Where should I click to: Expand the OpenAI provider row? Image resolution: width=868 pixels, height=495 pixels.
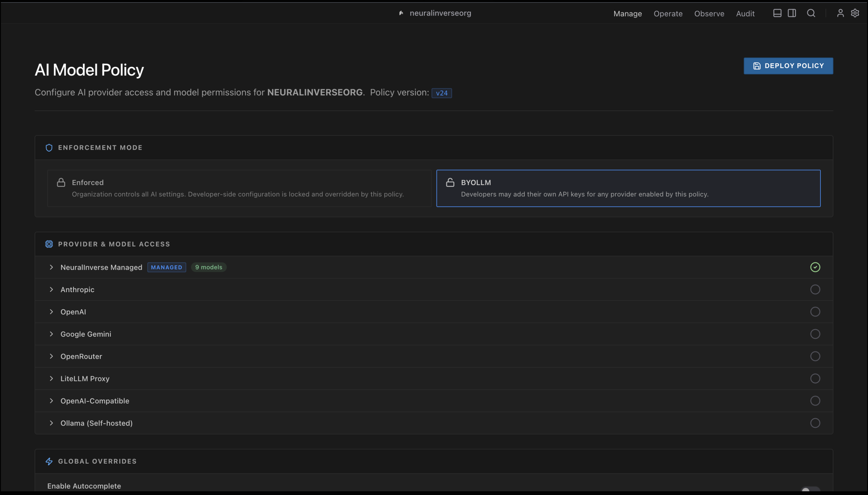tap(73, 312)
